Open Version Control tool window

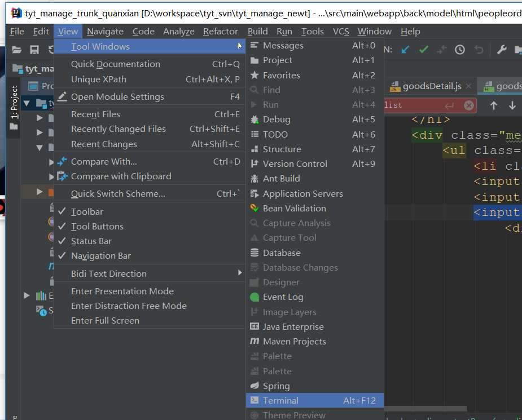pos(314,163)
